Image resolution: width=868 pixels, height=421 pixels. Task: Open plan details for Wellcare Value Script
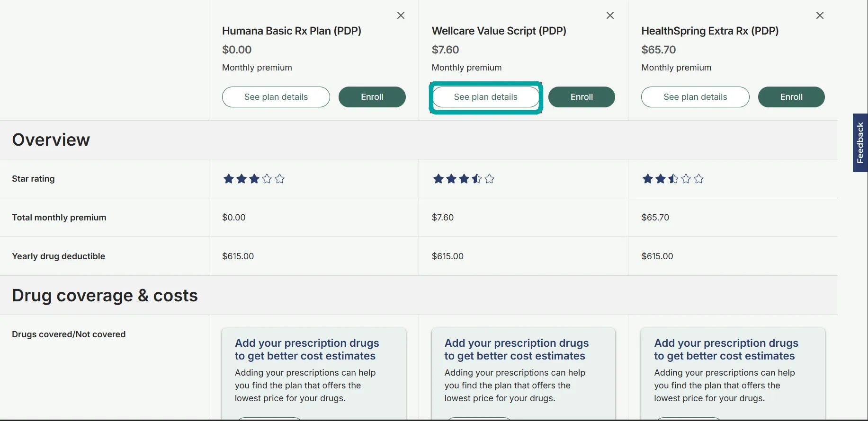(486, 97)
